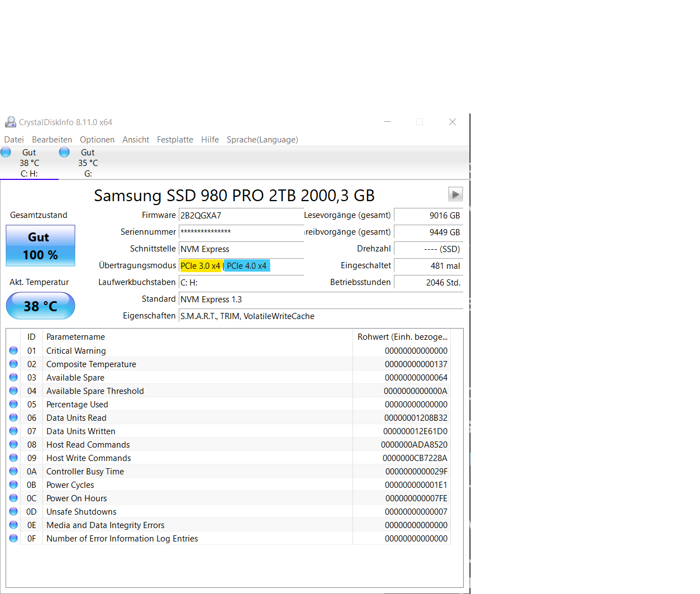
Task: Click status orb for Data Units Read row
Action: click(13, 417)
